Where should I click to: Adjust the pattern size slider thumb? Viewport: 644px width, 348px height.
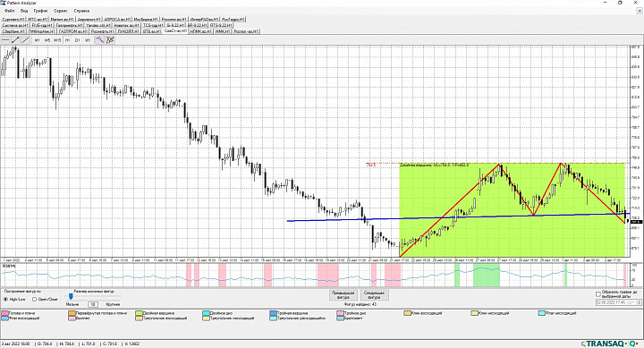[71, 296]
